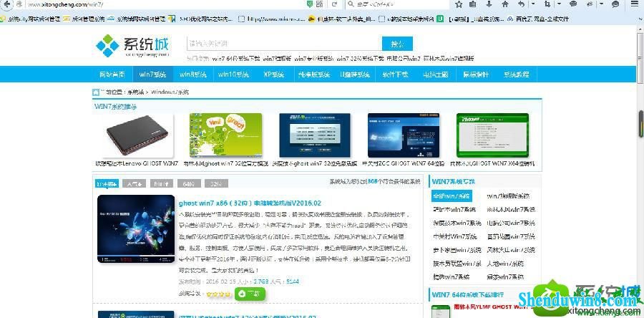Image resolution: width=644 pixels, height=318 pixels.
Task: Click the green download button under first listing
Action: [x=250, y=294]
